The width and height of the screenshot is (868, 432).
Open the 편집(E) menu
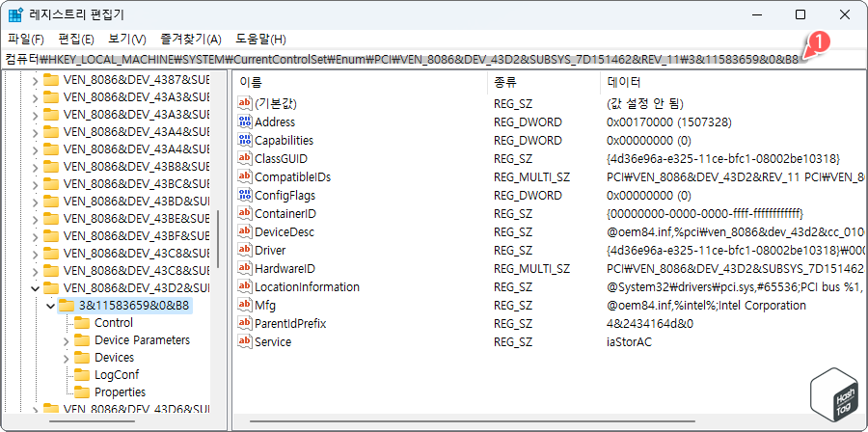(76, 40)
